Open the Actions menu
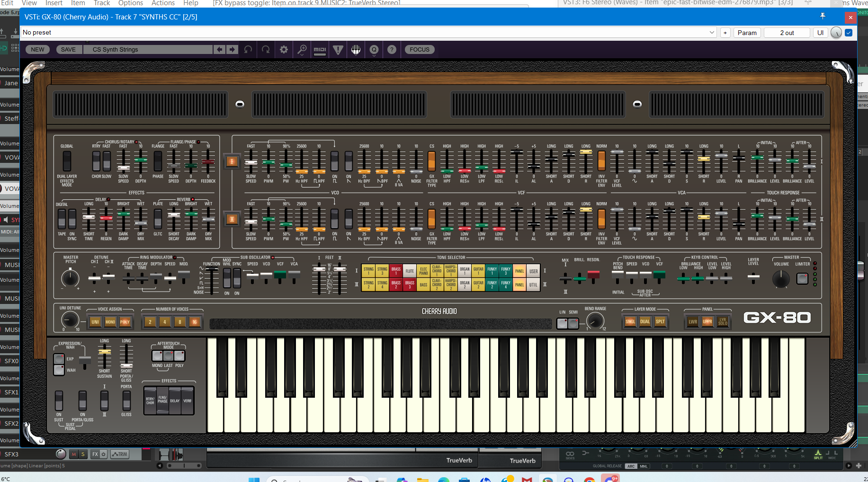The image size is (868, 482). [x=163, y=3]
